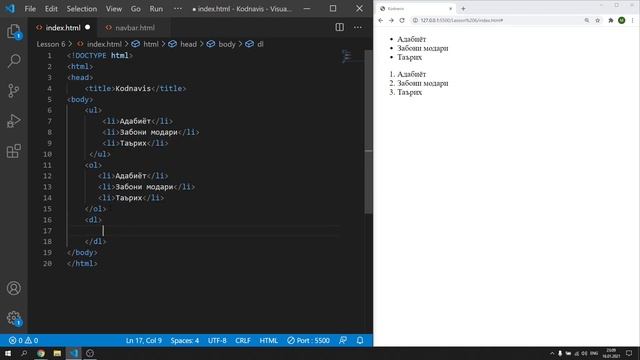Viewport: 640px width, 360px height.
Task: Open browser extensions puzzle icon
Action: coord(611,20)
